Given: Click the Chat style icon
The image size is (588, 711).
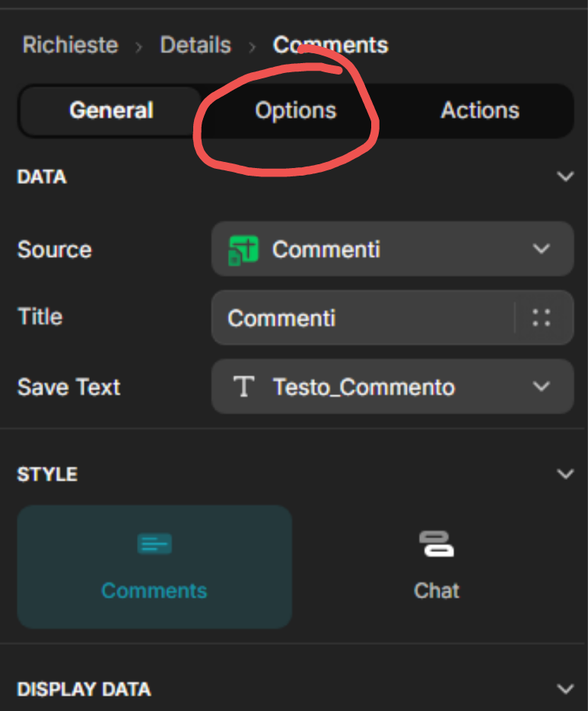Looking at the screenshot, I should 436,544.
